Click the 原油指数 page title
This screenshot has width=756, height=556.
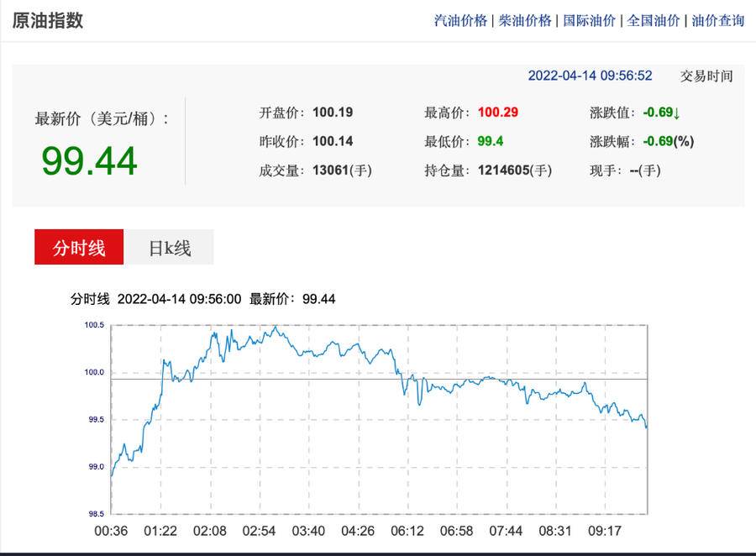(x=48, y=21)
